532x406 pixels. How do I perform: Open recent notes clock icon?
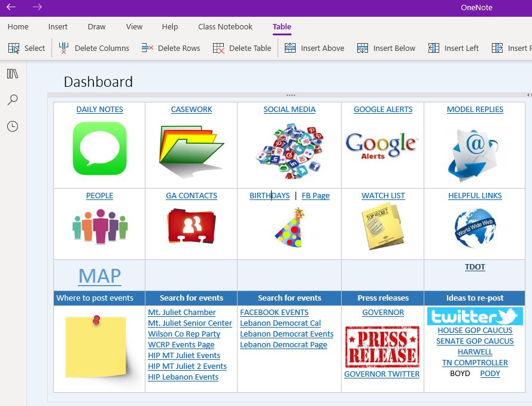[13, 126]
